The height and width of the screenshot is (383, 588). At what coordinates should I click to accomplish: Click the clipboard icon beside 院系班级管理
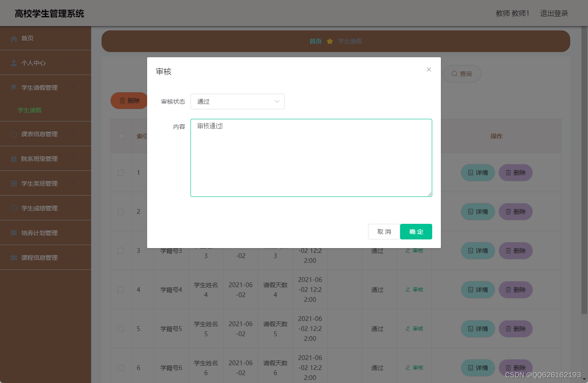[14, 159]
